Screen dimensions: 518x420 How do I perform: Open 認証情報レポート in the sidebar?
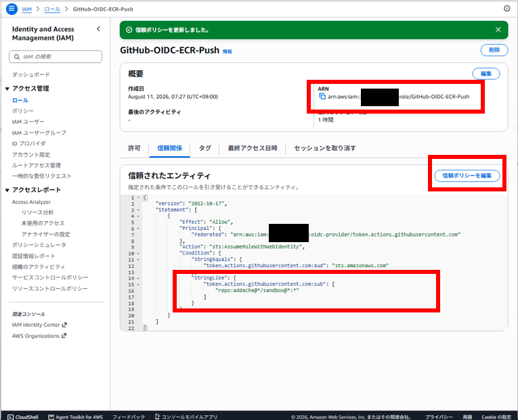pos(34,256)
